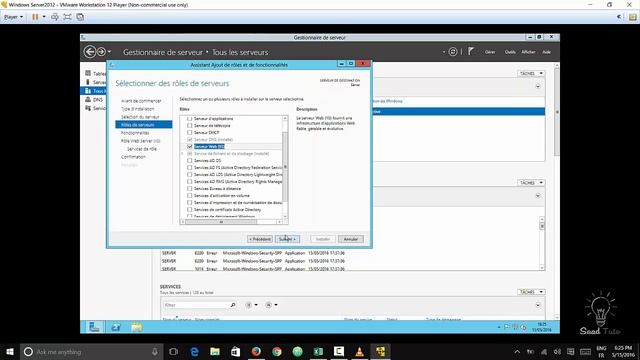The width and height of the screenshot is (640, 360).
Task: Click the Filtrer input in Services
Action: (196, 304)
